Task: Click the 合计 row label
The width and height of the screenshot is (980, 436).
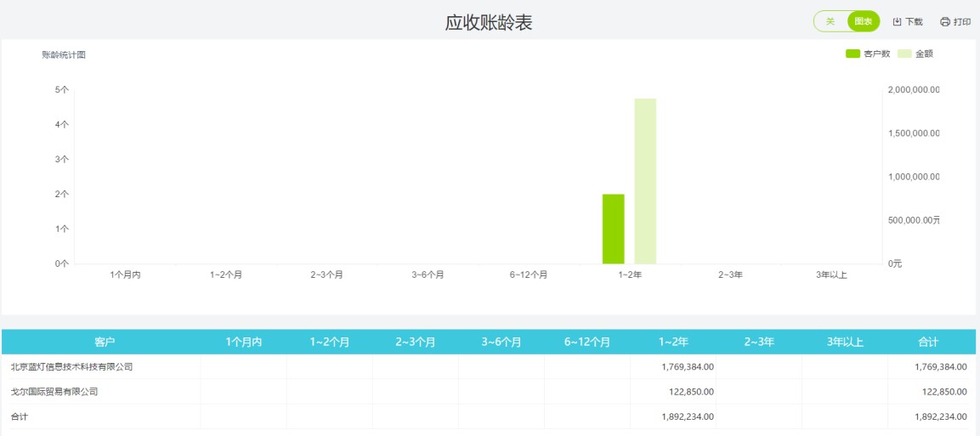Action: pyautogui.click(x=20, y=416)
